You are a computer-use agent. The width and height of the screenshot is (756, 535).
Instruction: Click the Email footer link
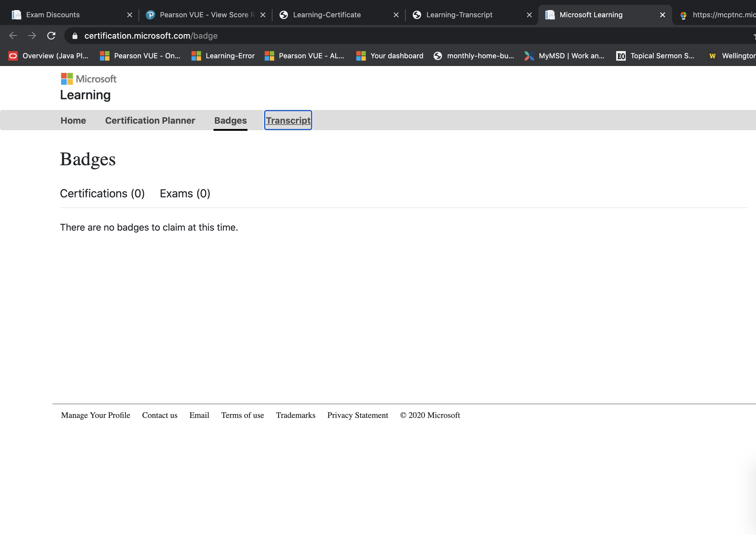[x=199, y=415]
